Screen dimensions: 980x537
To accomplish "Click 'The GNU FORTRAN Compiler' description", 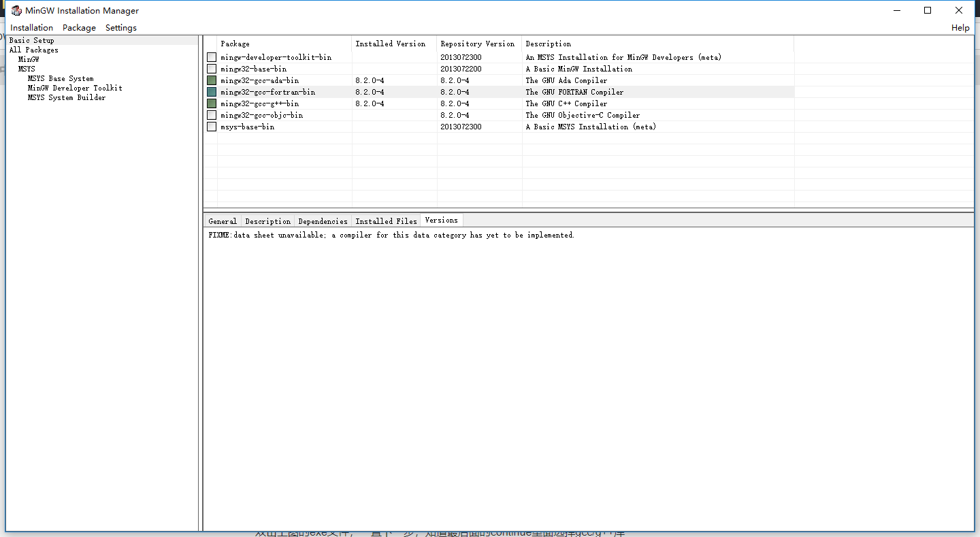I will (x=574, y=92).
